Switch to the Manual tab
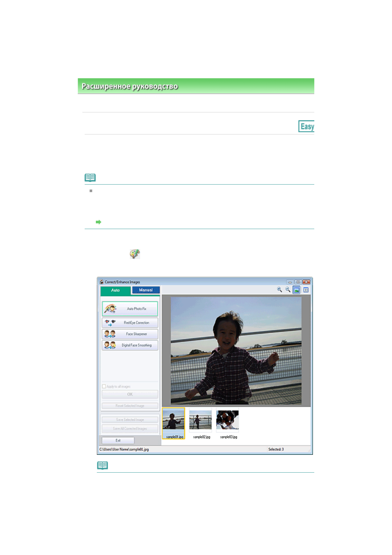 tap(146, 290)
